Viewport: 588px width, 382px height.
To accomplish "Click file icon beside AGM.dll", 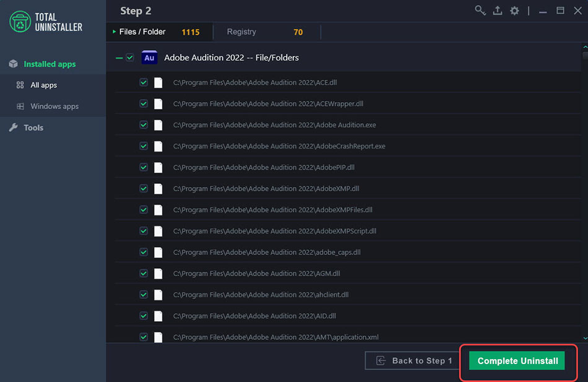I will coord(158,274).
